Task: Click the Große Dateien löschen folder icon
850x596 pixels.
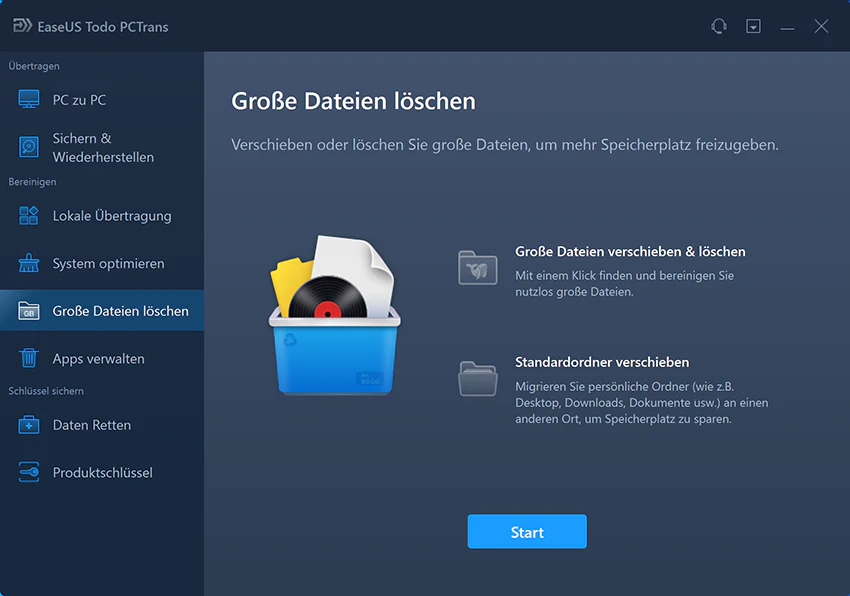Action: pos(29,312)
